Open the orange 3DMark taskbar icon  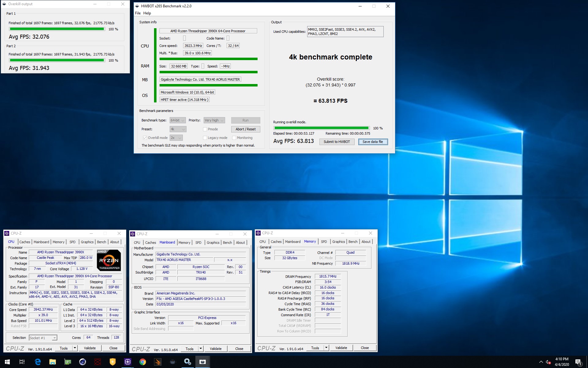pyautogui.click(x=157, y=362)
